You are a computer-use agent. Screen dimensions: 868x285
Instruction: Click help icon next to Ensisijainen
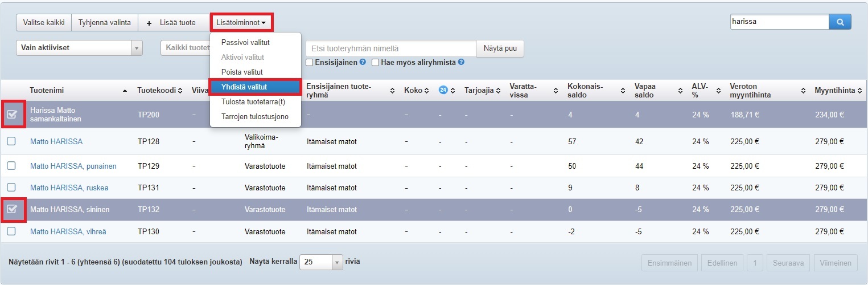pos(363,62)
